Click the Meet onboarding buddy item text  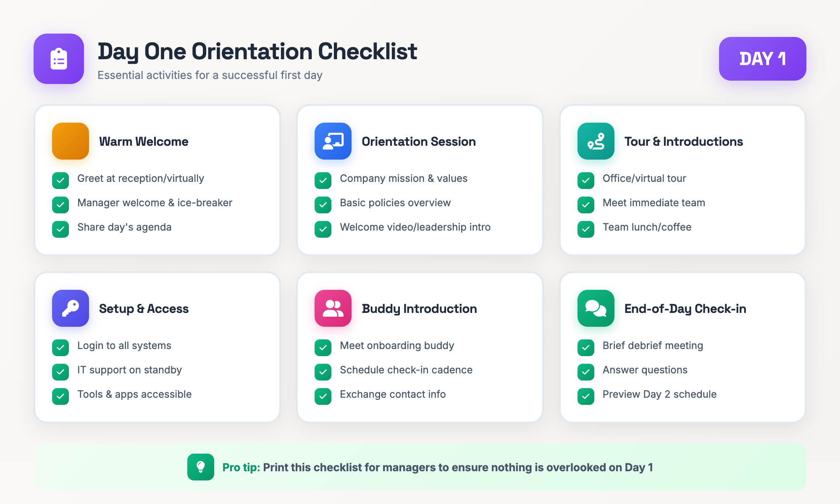397,346
